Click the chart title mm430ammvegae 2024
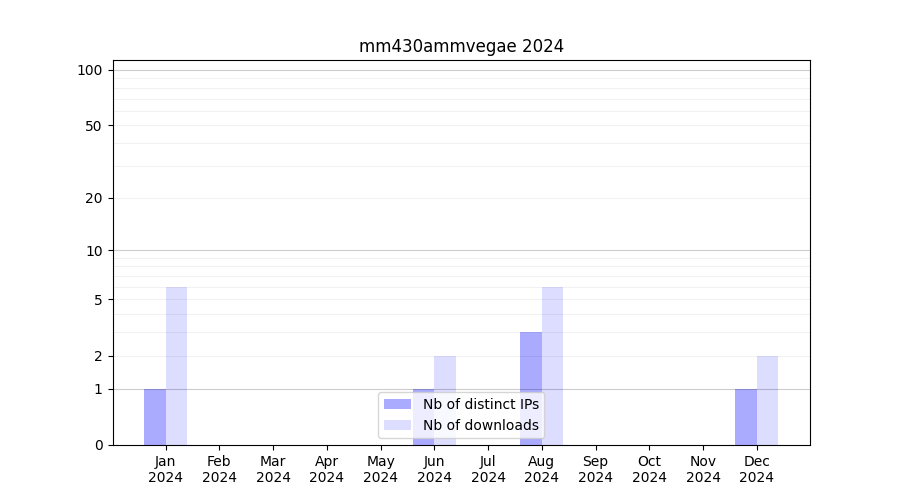The image size is (900, 500). pos(461,46)
